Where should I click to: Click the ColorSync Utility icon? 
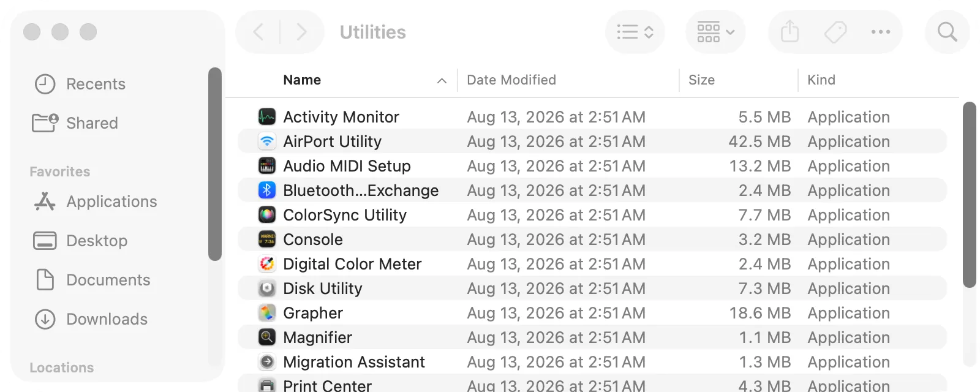pyautogui.click(x=266, y=214)
